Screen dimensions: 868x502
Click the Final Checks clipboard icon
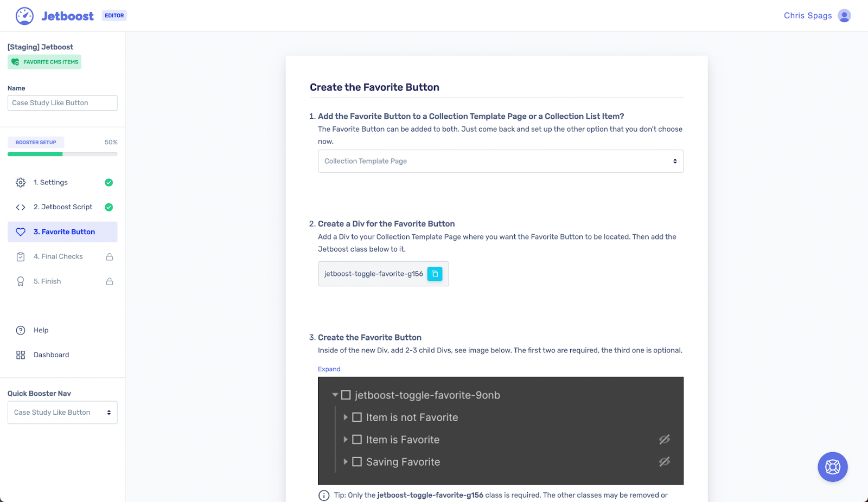coord(20,256)
